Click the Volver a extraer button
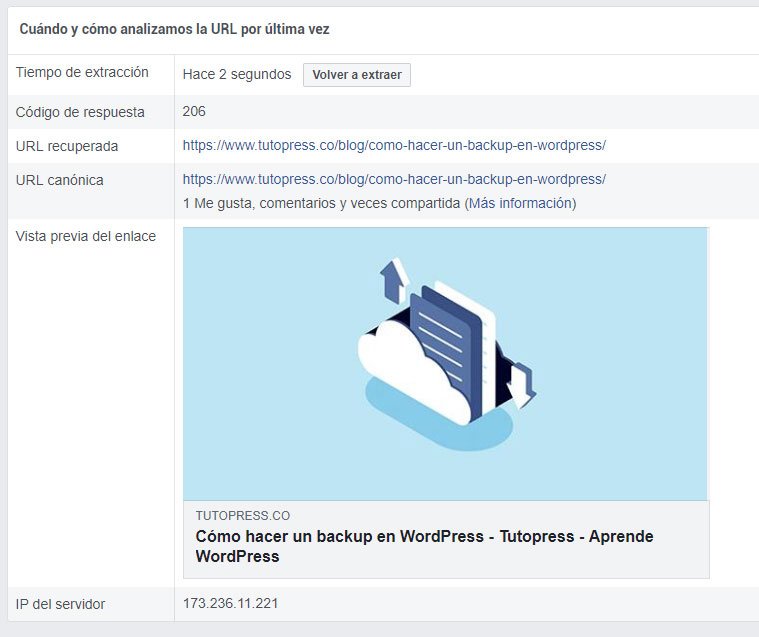The height and width of the screenshot is (637, 759). pos(357,75)
